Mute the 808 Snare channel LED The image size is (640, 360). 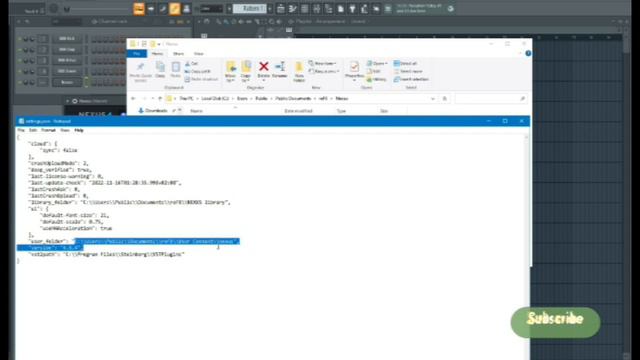19,71
